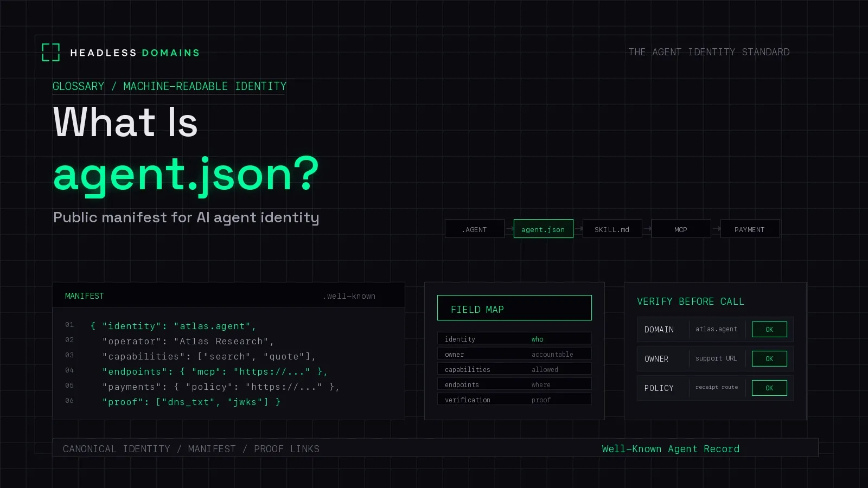Click the Headless Domains bracket logo icon
This screenshot has height=488, width=868.
51,53
